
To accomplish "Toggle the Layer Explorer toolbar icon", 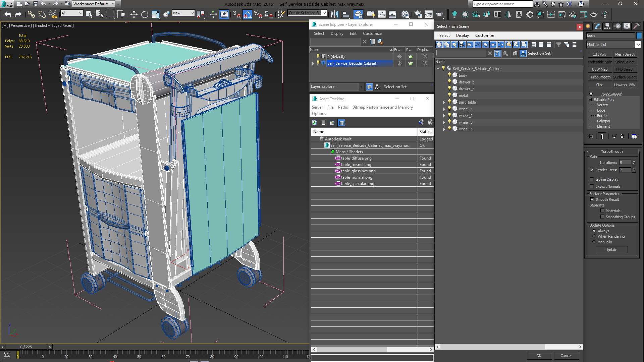I will click(358, 14).
